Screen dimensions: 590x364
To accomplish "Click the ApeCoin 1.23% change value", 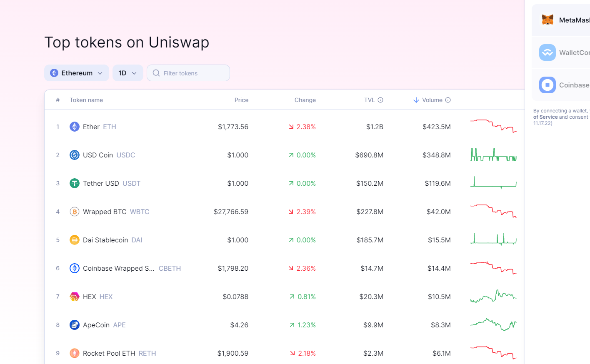I will [307, 325].
